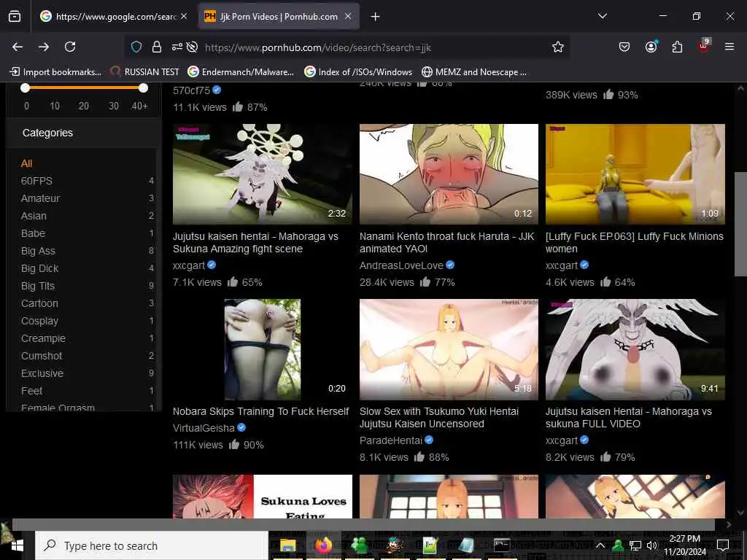
Task: Open the site padlock security info
Action: (x=157, y=47)
